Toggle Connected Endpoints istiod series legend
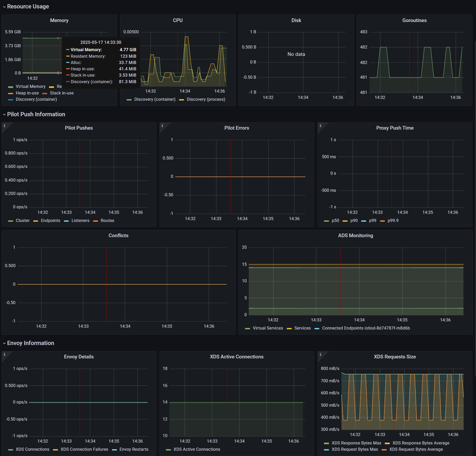The image size is (476, 456). tap(366, 328)
